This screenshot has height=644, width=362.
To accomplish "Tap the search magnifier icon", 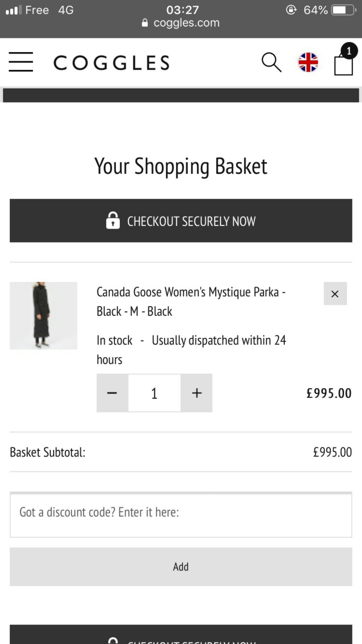I will [x=271, y=62].
